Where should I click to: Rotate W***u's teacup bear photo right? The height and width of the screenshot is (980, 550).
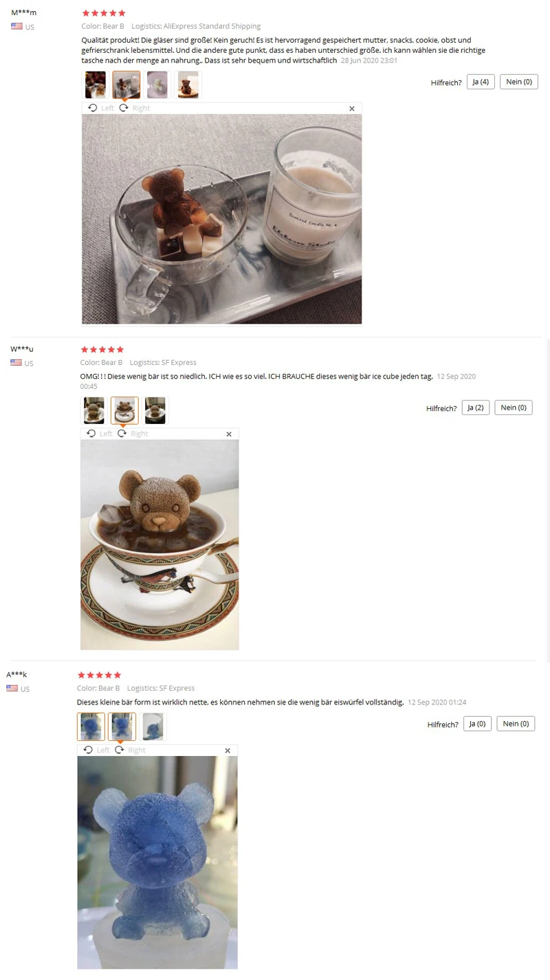click(133, 434)
